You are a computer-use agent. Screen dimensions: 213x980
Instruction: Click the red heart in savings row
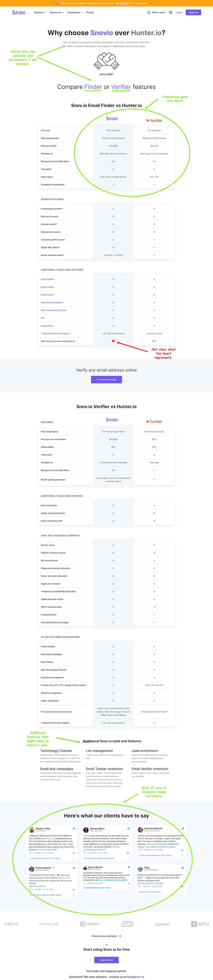(x=113, y=341)
